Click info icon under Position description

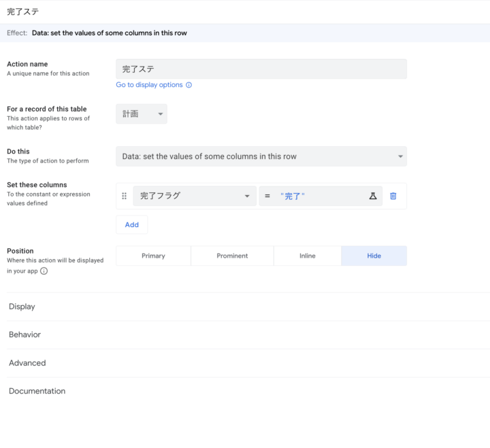[x=44, y=271]
